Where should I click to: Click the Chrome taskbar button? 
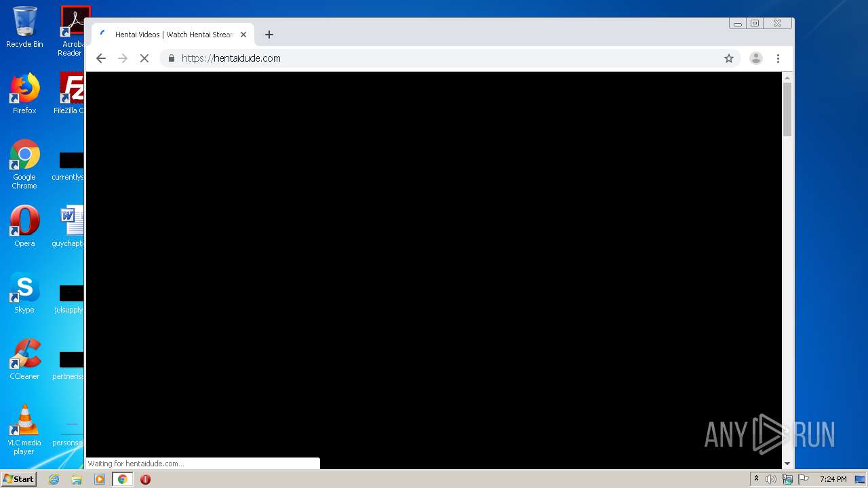click(122, 479)
